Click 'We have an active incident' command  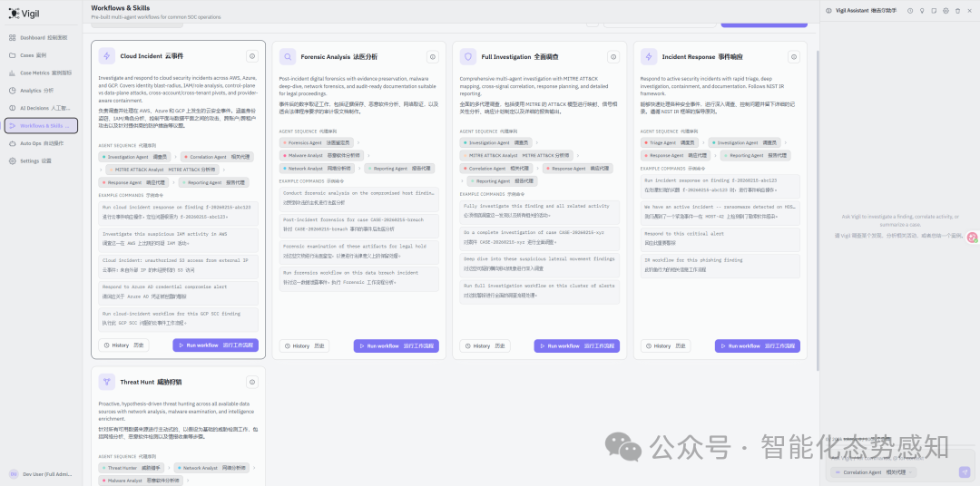pyautogui.click(x=720, y=213)
